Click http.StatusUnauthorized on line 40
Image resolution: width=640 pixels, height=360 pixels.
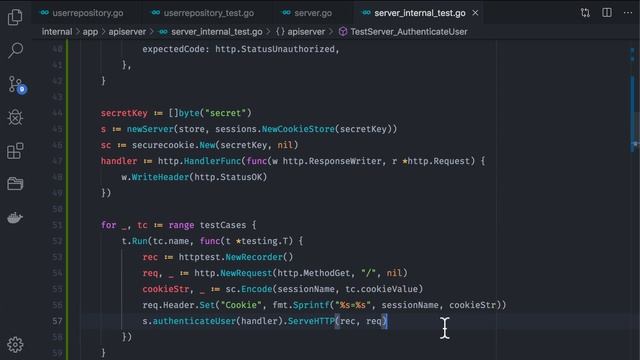click(x=275, y=49)
